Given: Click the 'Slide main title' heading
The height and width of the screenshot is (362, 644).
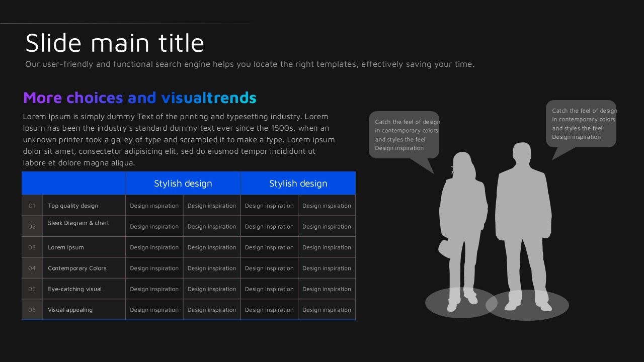Looking at the screenshot, I should pos(115,43).
